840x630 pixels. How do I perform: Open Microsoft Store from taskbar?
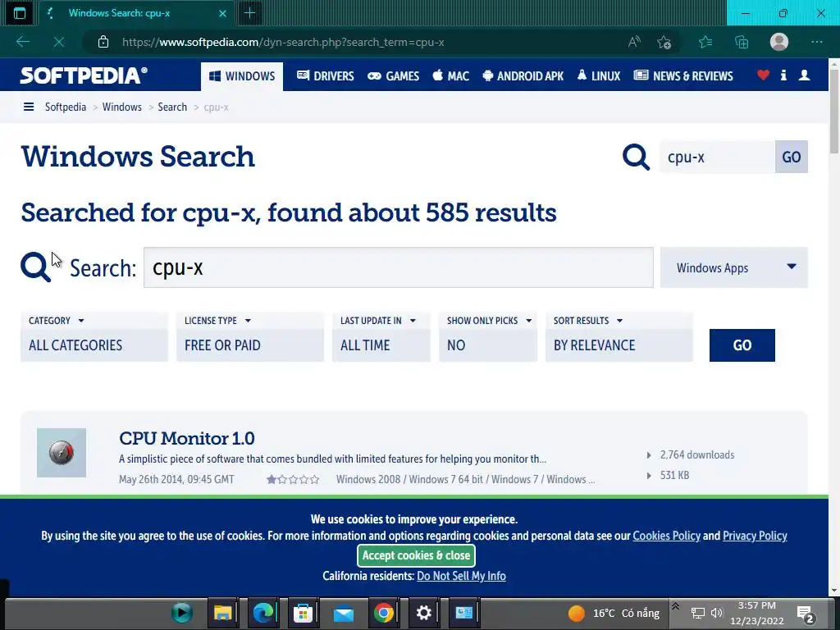click(x=303, y=613)
